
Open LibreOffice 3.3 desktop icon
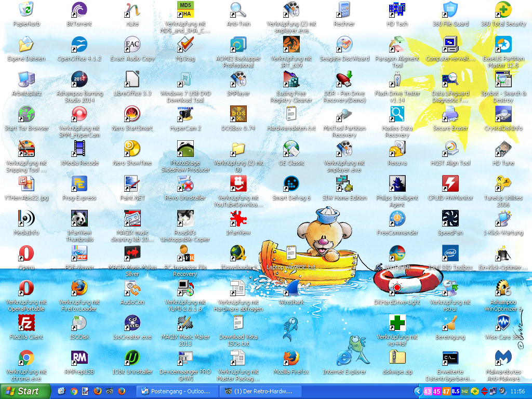point(132,79)
